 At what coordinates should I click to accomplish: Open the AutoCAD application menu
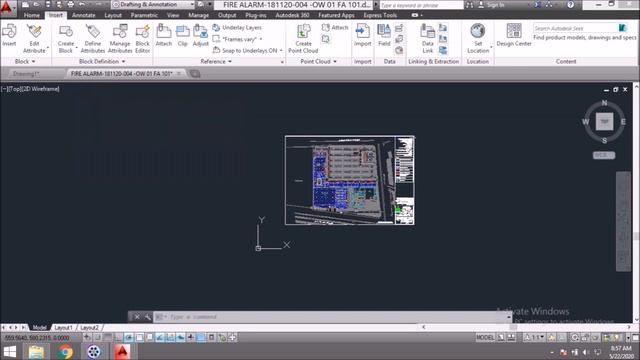coord(7,8)
